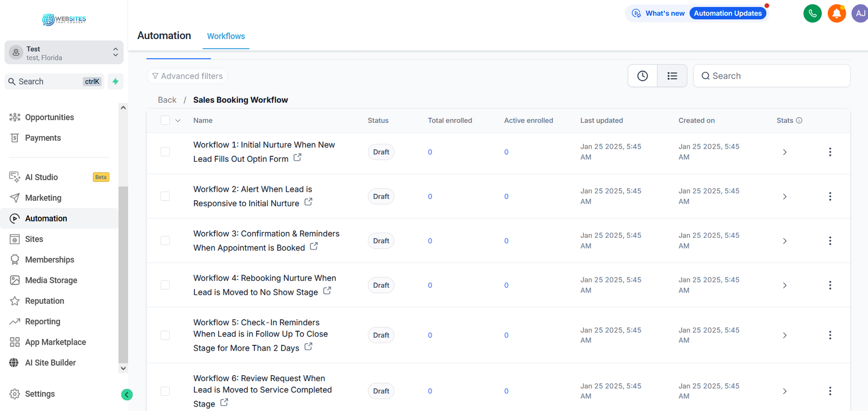This screenshot has width=868, height=411.
Task: Expand stats arrow for Workflow 3
Action: click(784, 241)
